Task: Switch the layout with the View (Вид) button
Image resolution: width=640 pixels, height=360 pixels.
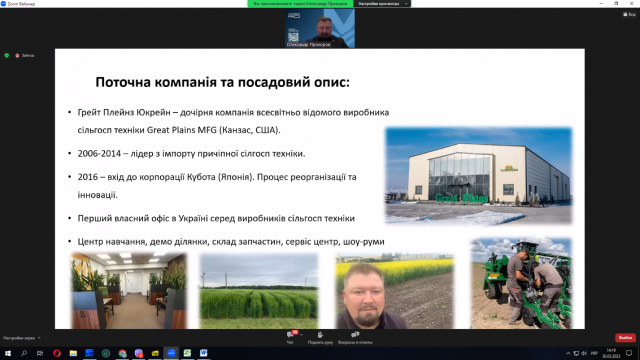Action: (629, 14)
